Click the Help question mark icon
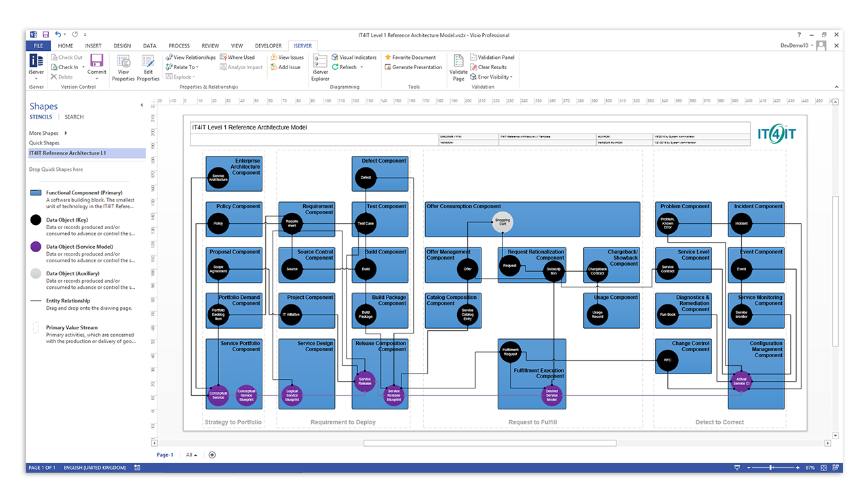The image size is (868, 503). [x=799, y=35]
